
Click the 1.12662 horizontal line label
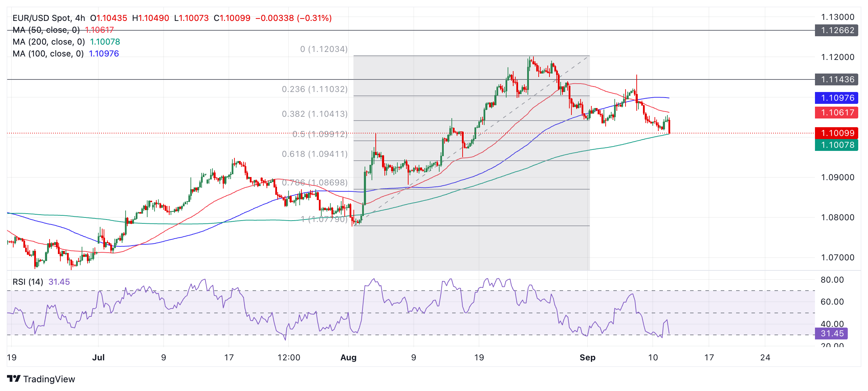836,30
